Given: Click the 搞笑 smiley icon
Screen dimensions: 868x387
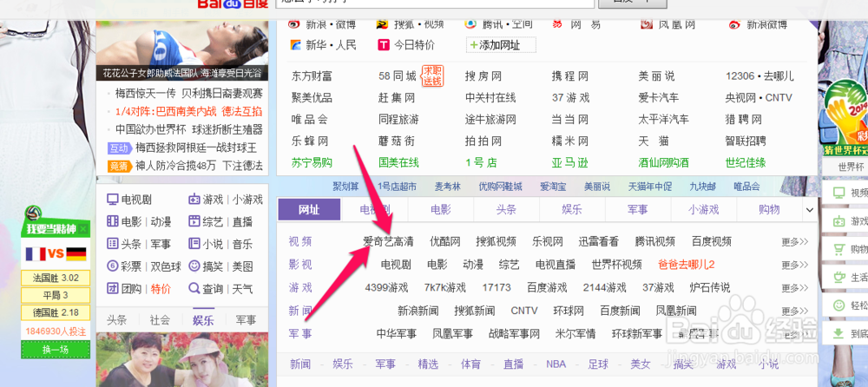Looking at the screenshot, I should [194, 266].
